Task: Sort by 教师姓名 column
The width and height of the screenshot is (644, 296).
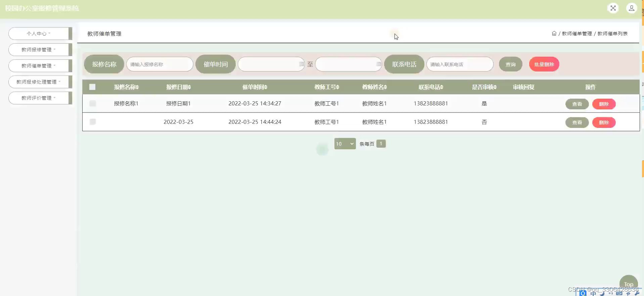Action: (374, 87)
